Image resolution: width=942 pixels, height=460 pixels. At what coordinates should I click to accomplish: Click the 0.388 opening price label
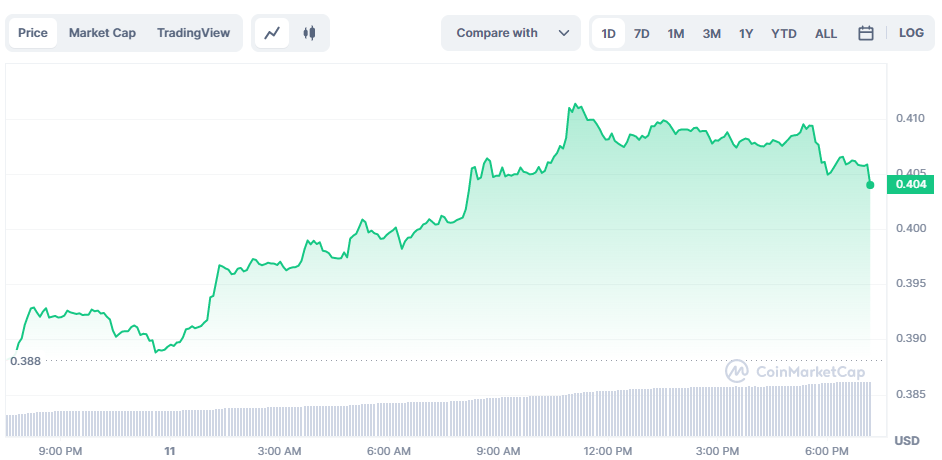coord(26,360)
